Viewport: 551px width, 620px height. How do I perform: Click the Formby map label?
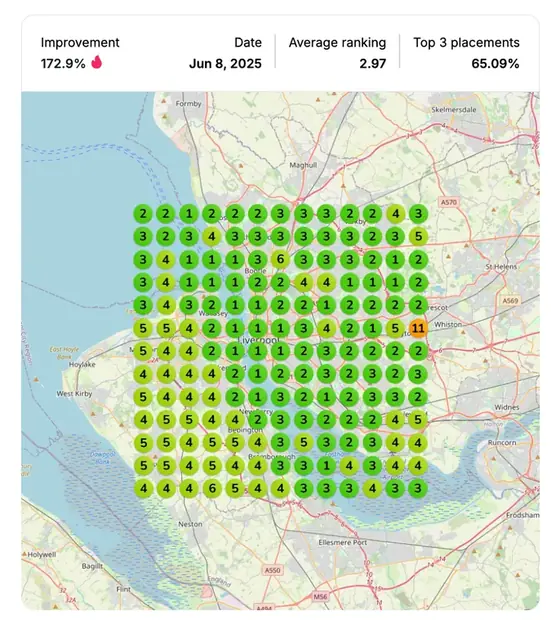coord(188,104)
